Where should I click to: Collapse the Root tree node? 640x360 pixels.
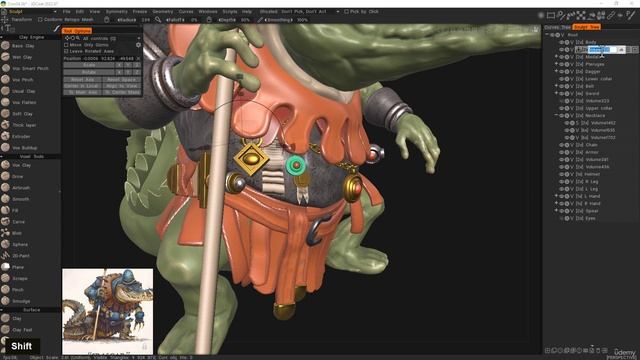[x=547, y=35]
